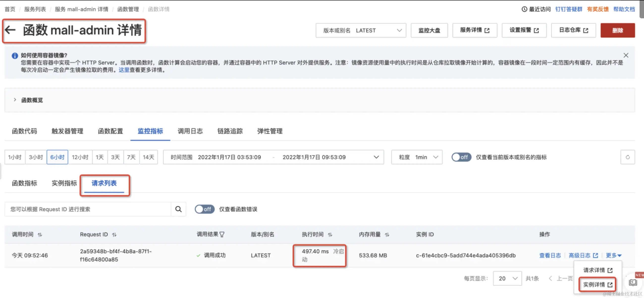Click the back arrow beside function title
The height and width of the screenshot is (298, 644).
tap(10, 30)
